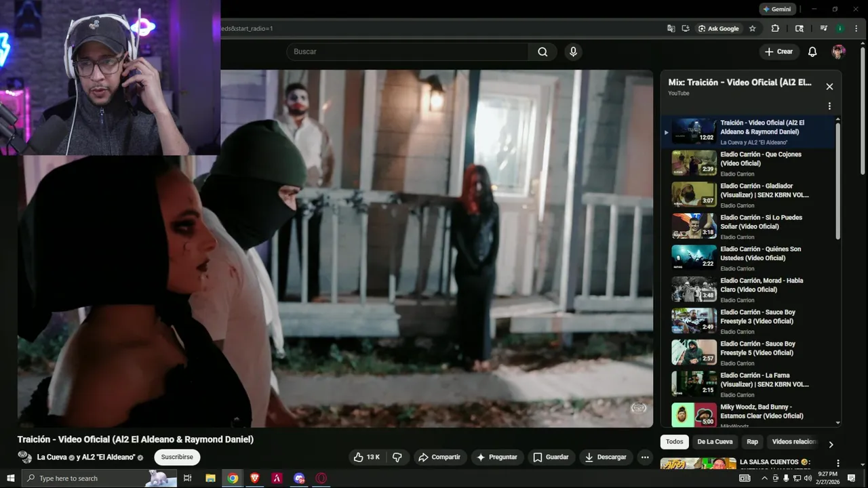
Task: Show hidden system tray icons
Action: pyautogui.click(x=765, y=479)
